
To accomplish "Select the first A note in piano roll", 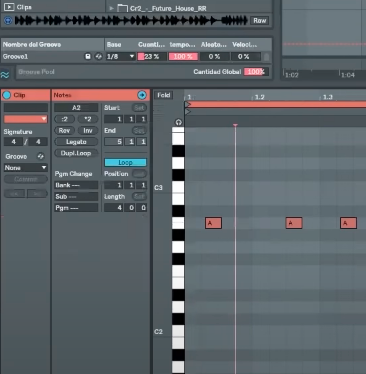I will [x=213, y=223].
